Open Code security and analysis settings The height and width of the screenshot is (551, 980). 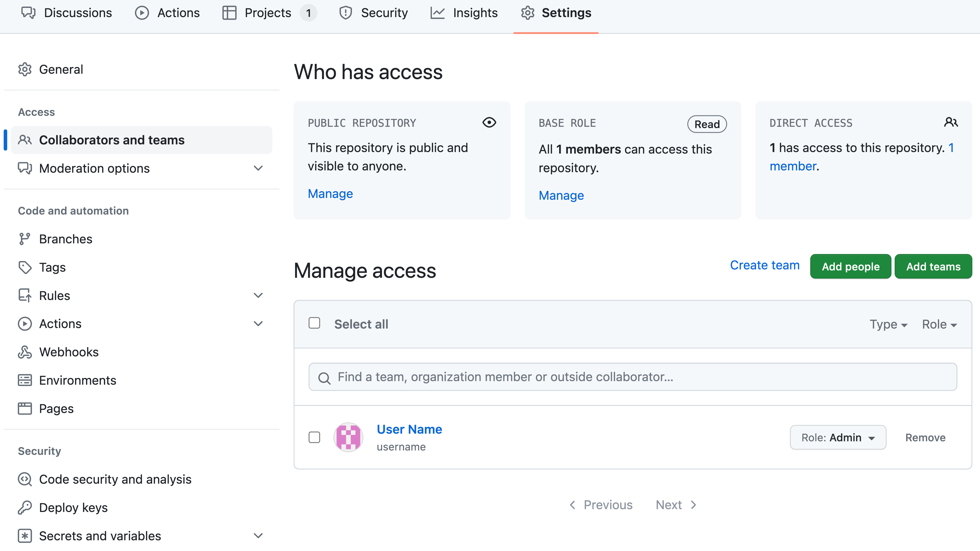pyautogui.click(x=141, y=479)
